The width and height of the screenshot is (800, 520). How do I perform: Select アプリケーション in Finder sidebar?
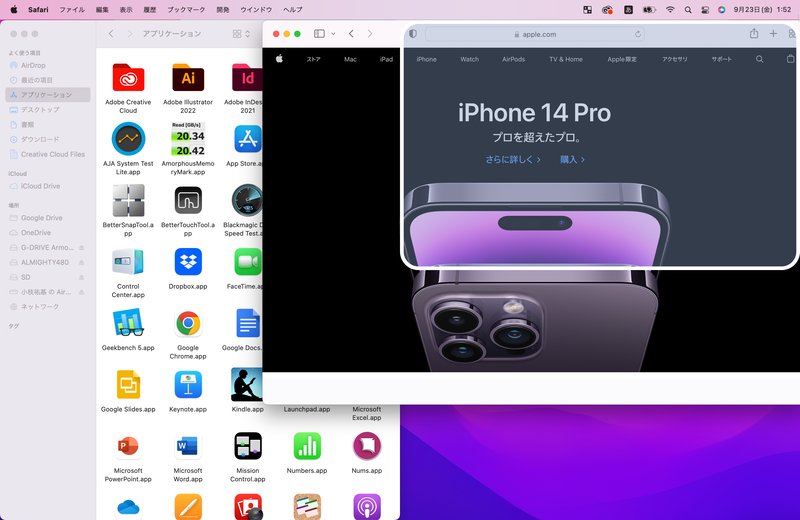pyautogui.click(x=48, y=95)
